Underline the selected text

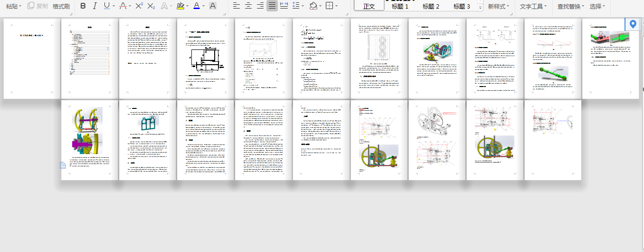pos(106,6)
